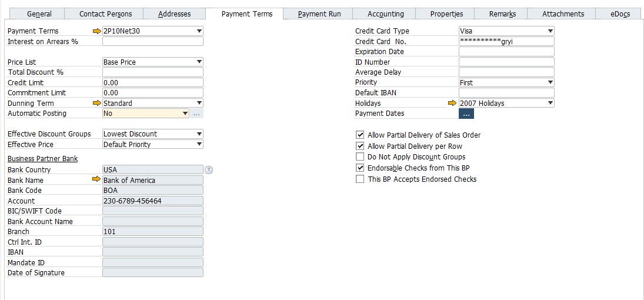Expand the Priority dropdown
The width and height of the screenshot is (644, 300).
tap(550, 82)
